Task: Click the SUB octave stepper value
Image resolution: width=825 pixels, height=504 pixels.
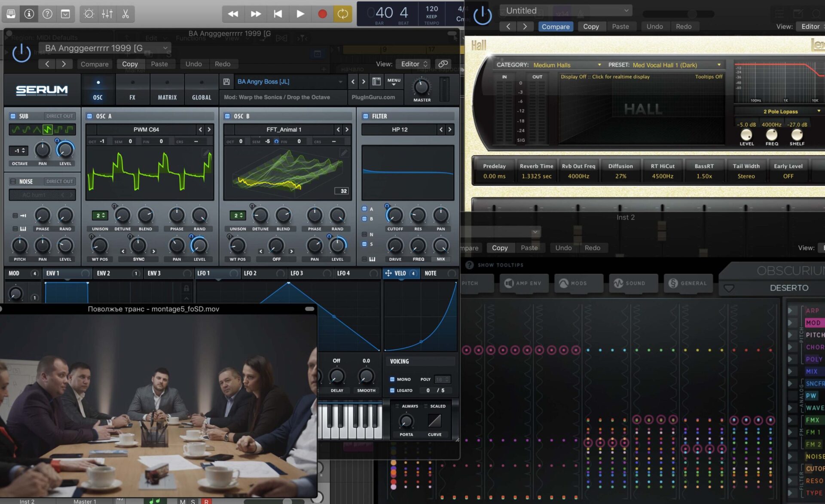Action: (x=19, y=151)
